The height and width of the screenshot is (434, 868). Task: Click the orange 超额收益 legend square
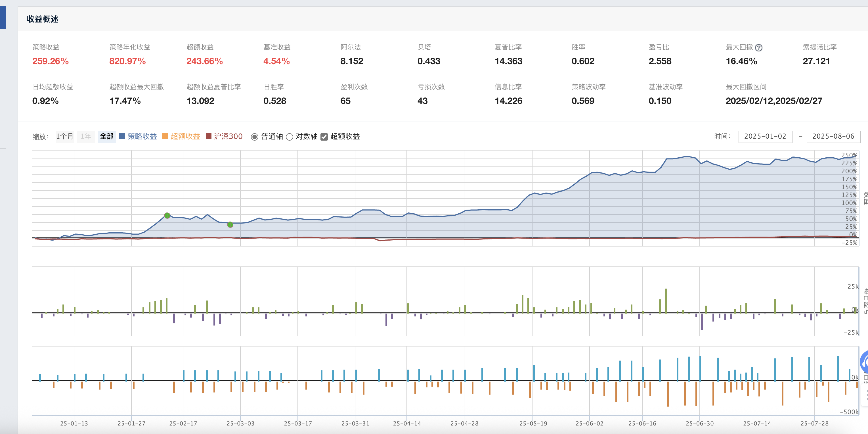click(x=165, y=136)
